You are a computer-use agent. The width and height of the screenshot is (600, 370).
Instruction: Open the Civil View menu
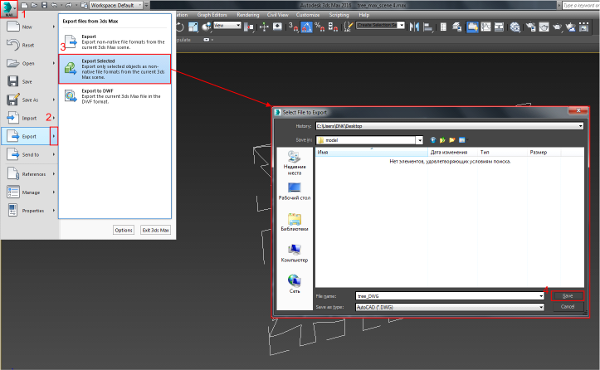coord(277,15)
